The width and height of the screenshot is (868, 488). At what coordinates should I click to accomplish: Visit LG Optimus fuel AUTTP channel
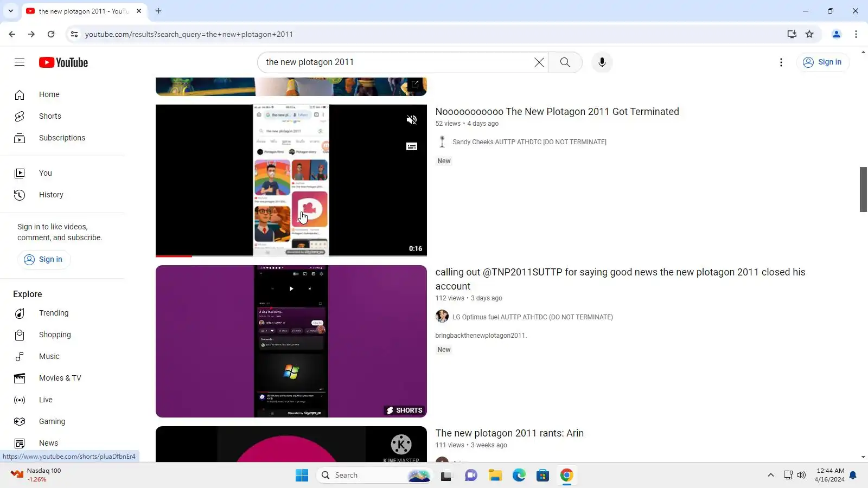(533, 317)
